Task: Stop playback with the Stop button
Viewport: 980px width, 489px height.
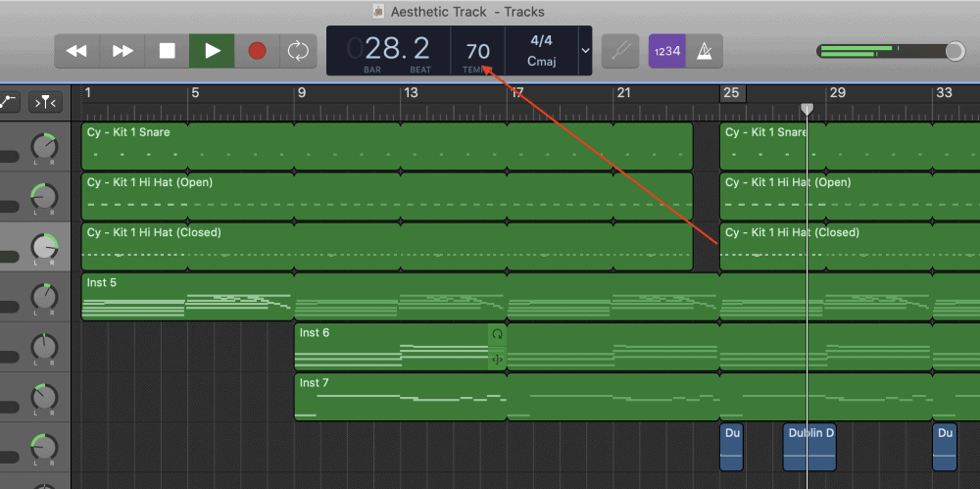Action: coord(167,51)
